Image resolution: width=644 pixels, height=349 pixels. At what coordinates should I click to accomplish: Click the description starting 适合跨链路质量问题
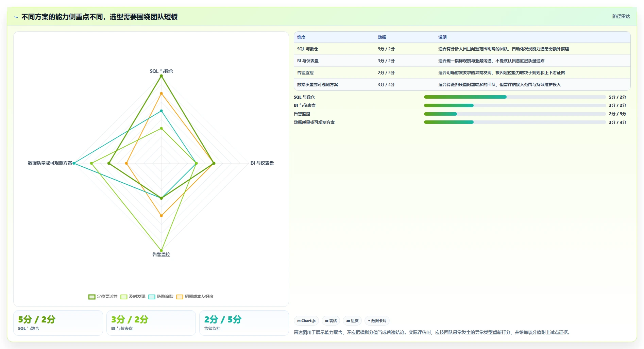[499, 85]
